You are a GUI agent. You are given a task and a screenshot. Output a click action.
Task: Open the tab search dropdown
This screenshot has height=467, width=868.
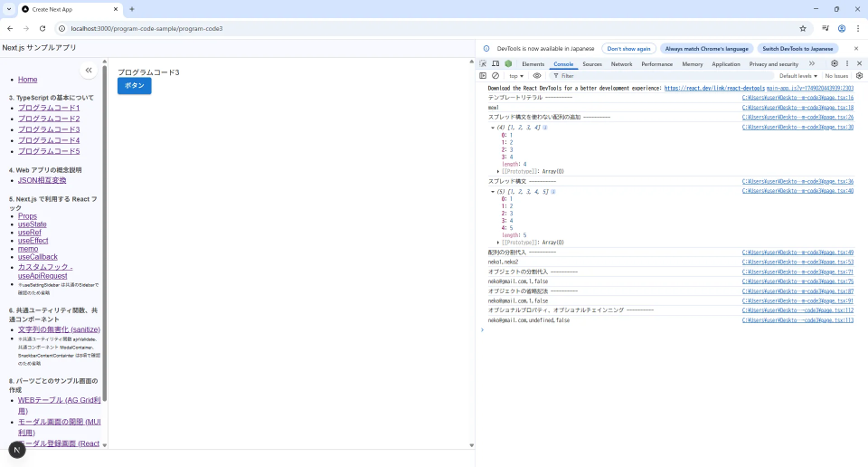[x=9, y=9]
